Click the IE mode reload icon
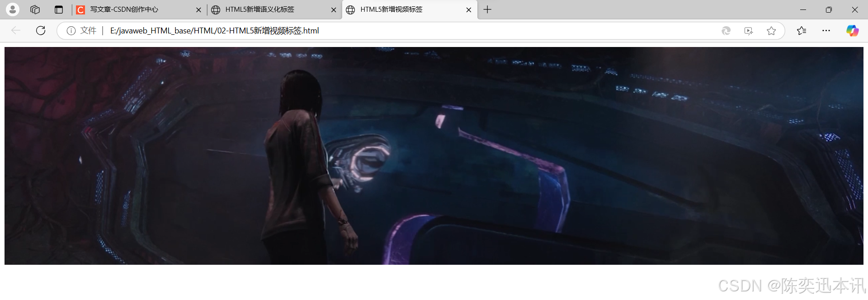Screen dimensions: 868x300 coord(726,31)
